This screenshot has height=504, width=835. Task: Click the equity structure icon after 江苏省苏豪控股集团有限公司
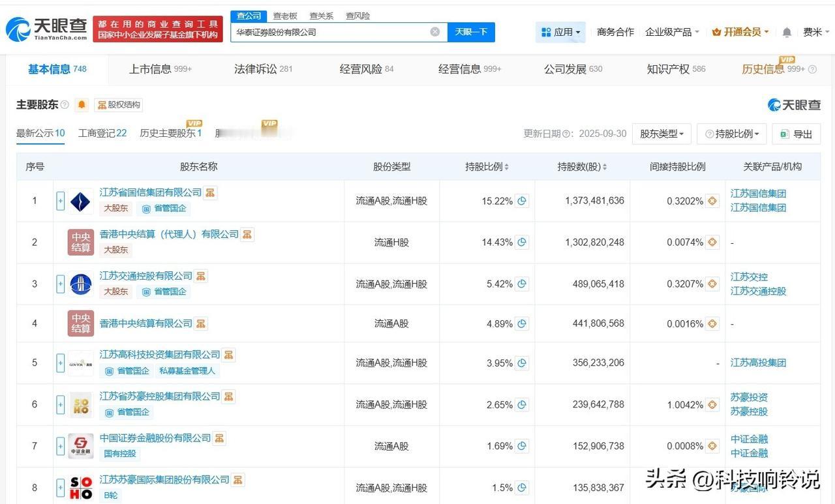(228, 396)
